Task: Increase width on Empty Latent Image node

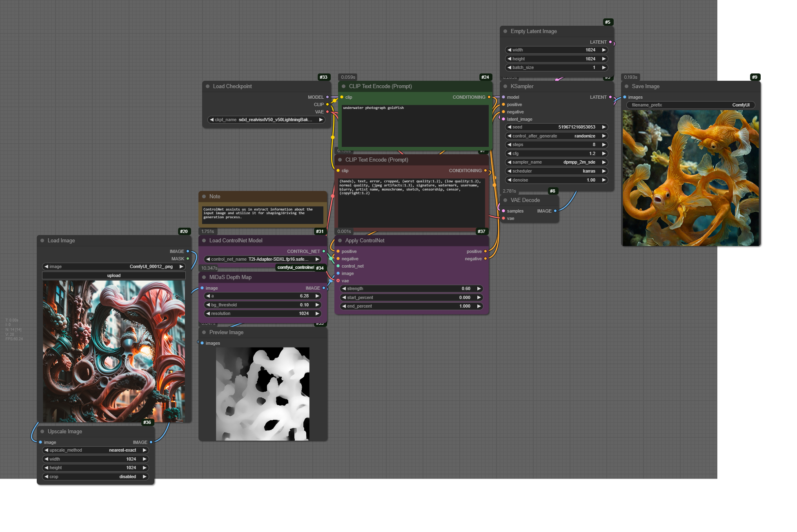Action: [x=603, y=50]
